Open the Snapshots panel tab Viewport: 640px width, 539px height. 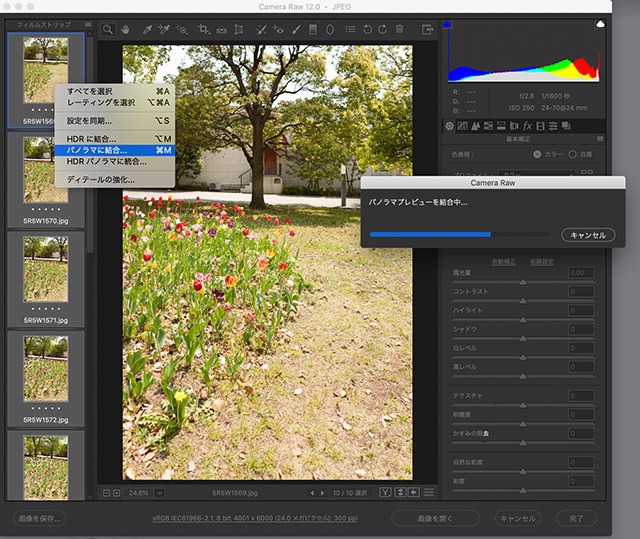click(x=566, y=126)
